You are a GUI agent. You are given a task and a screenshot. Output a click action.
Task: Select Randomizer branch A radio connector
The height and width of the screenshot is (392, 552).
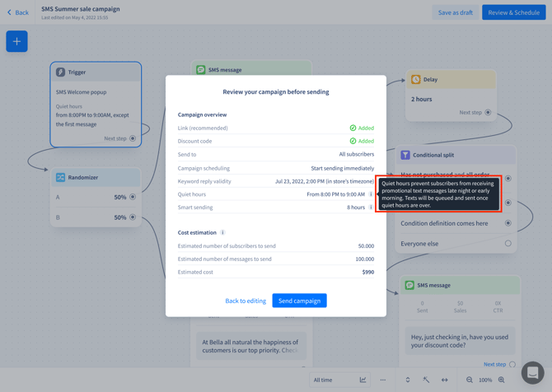133,197
